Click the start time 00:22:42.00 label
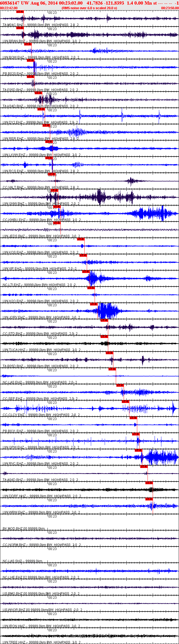This screenshot has width=179, height=644. [9, 8]
